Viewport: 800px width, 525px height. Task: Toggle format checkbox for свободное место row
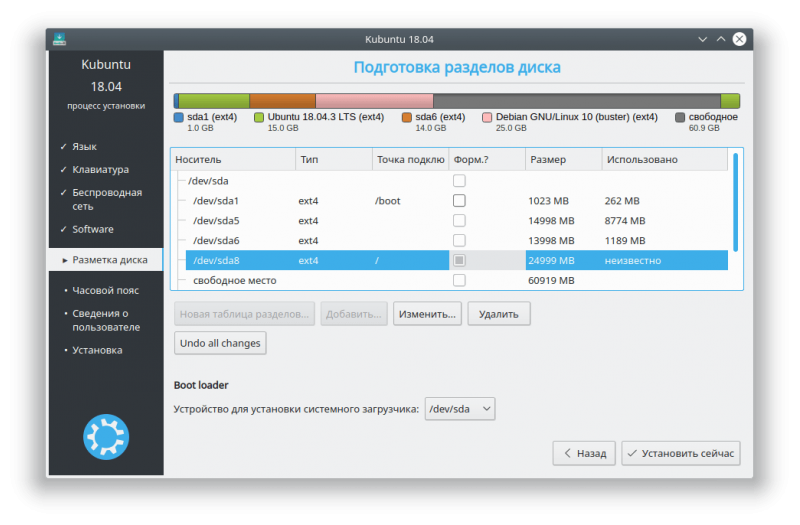click(459, 280)
